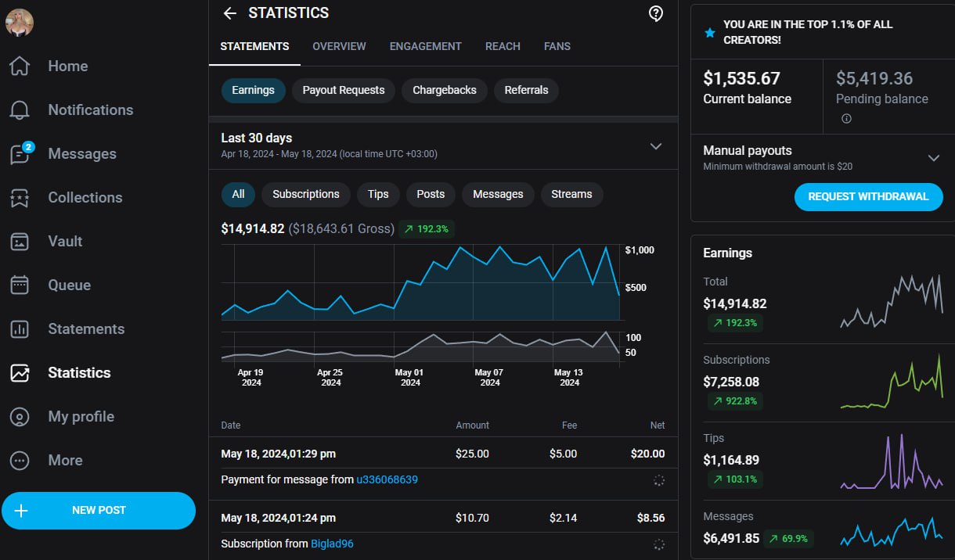Open the Home sidebar label

68,66
